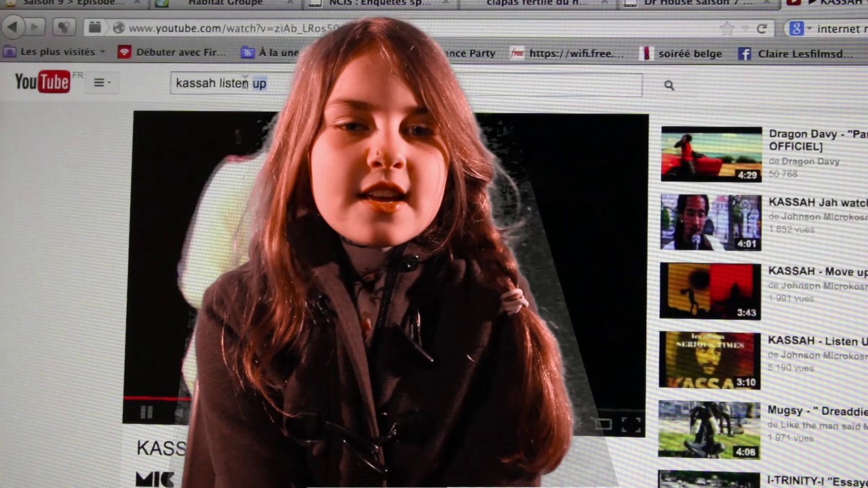Switch to the Saison 9 > Episode tab

pos(74,3)
